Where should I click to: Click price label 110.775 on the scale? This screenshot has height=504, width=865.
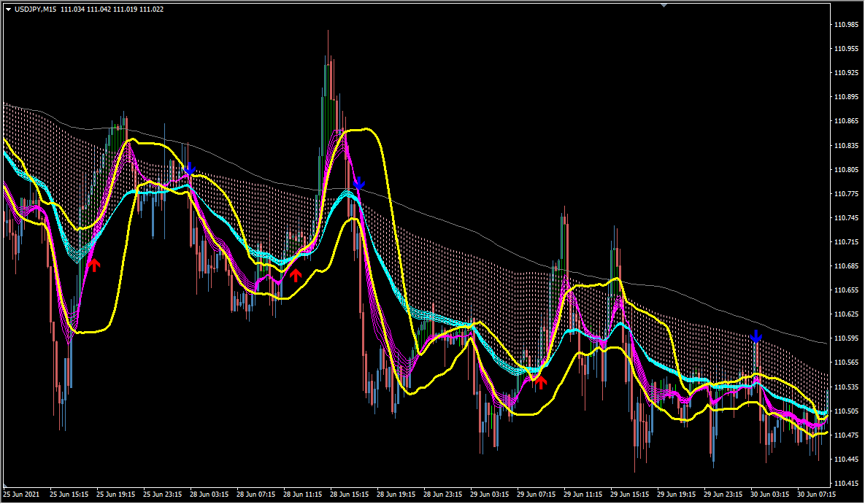tap(846, 193)
